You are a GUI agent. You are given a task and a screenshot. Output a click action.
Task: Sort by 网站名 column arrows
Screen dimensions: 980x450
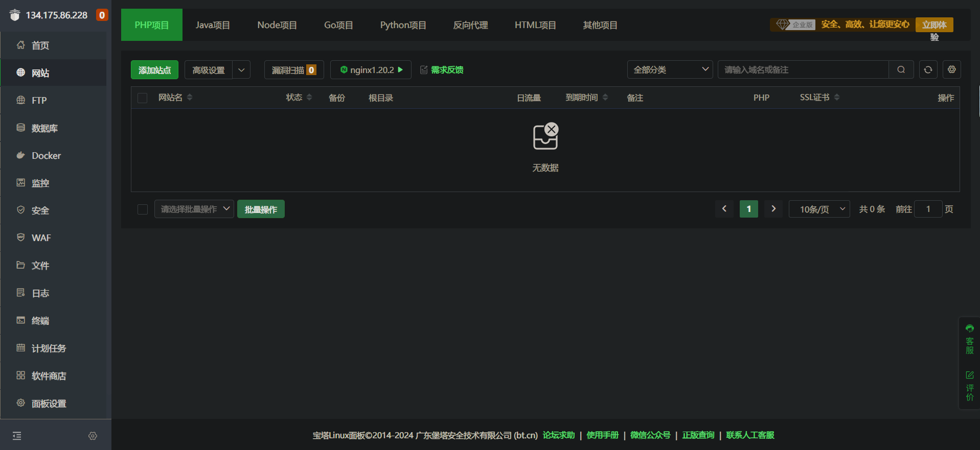click(190, 98)
